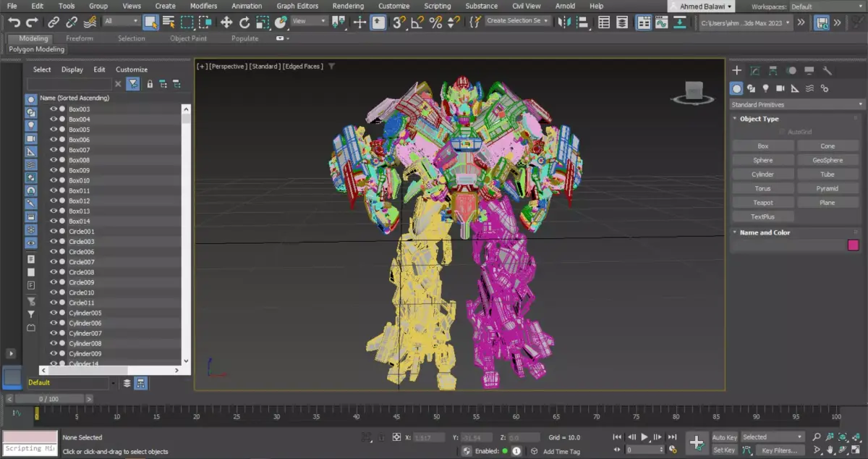Screen dimensions: 868x459
Task: Click the GeoSphere primitive button
Action: pyautogui.click(x=827, y=160)
